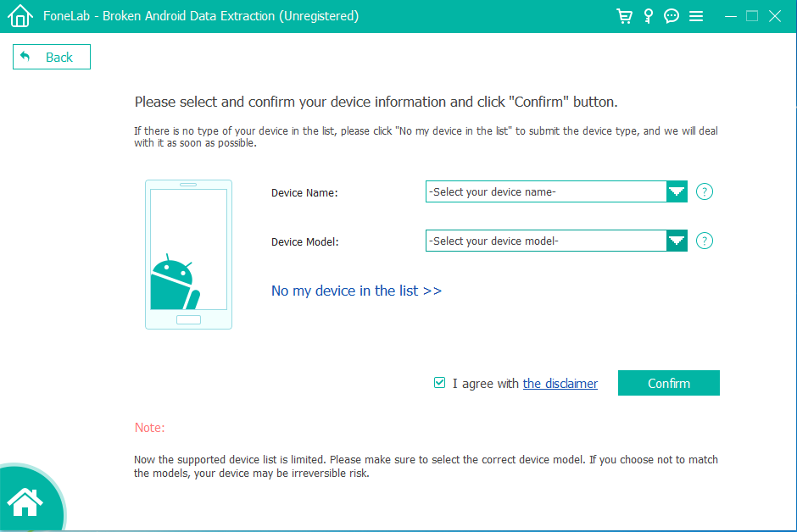Open the 'Select your device model' combo box
The image size is (797, 532).
coord(556,241)
